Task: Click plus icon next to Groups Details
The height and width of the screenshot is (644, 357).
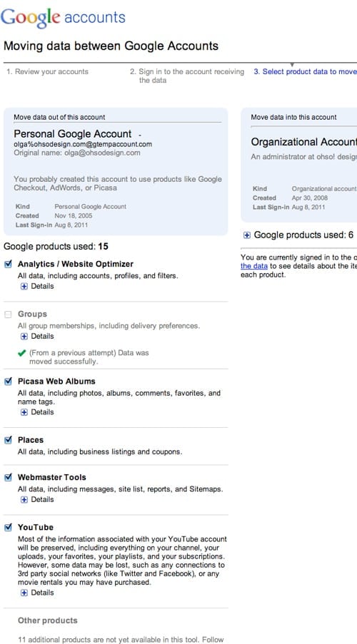Action: pyautogui.click(x=24, y=337)
